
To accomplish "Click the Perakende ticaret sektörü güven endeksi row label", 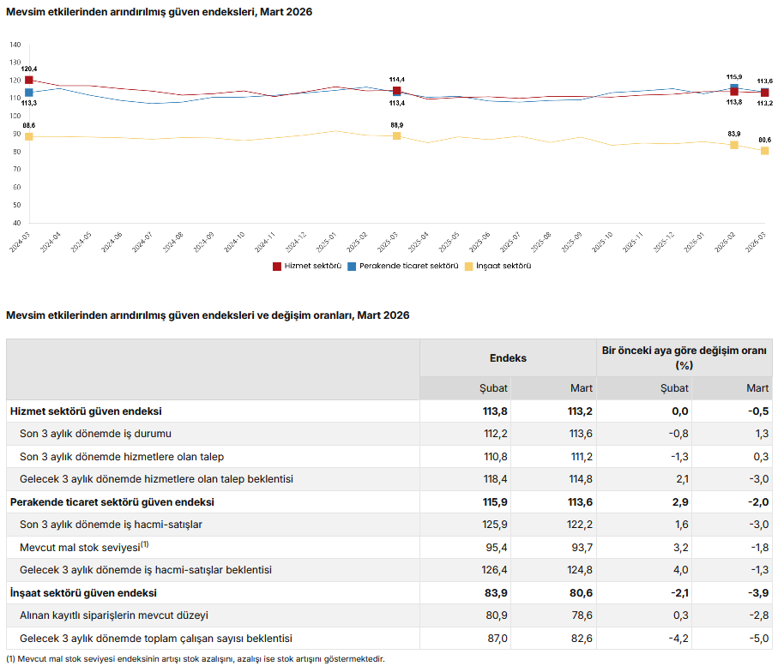I will pos(112,502).
